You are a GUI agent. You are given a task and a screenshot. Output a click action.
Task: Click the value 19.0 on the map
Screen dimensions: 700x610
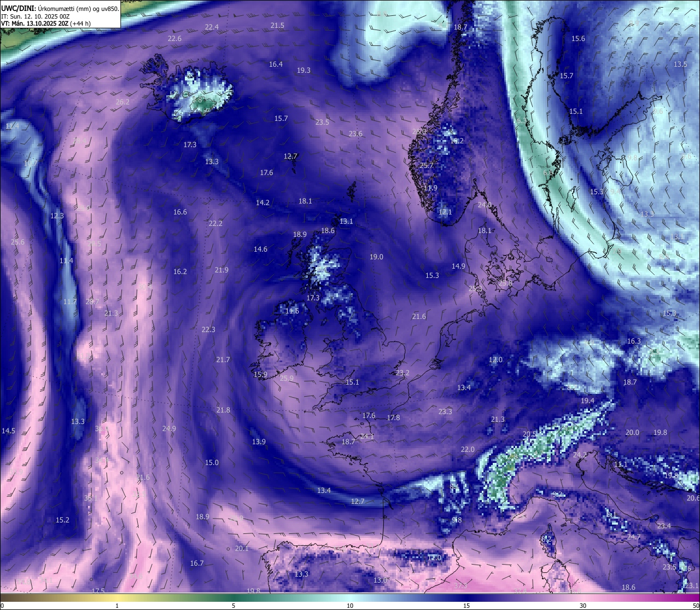pyautogui.click(x=376, y=257)
